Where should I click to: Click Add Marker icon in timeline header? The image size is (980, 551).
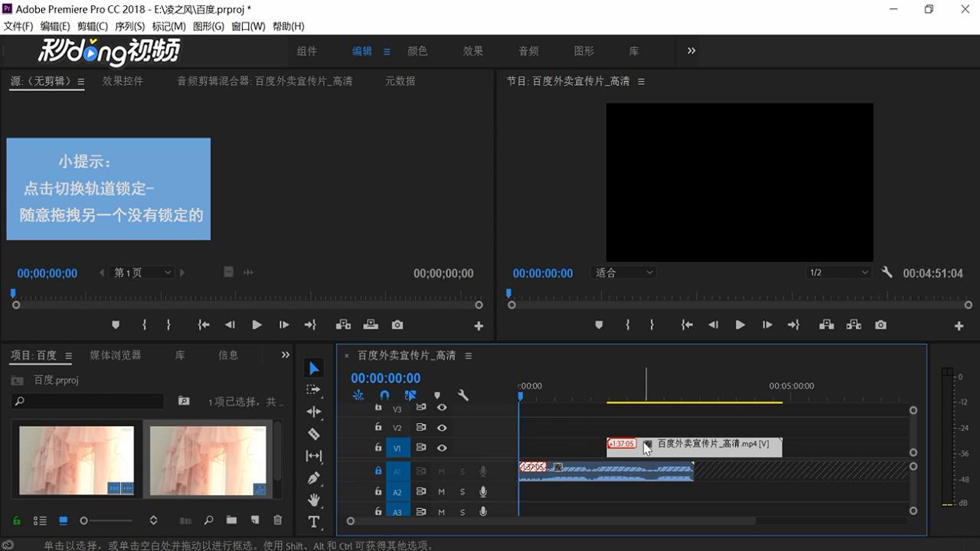click(x=437, y=396)
